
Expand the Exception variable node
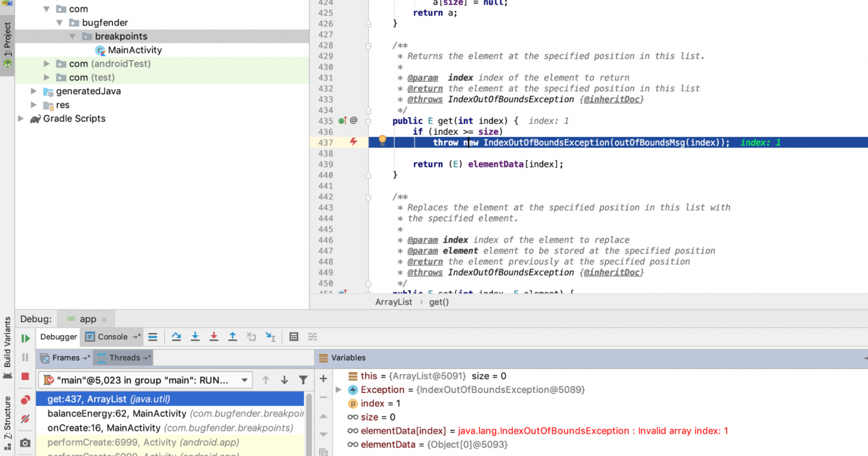[x=338, y=390]
